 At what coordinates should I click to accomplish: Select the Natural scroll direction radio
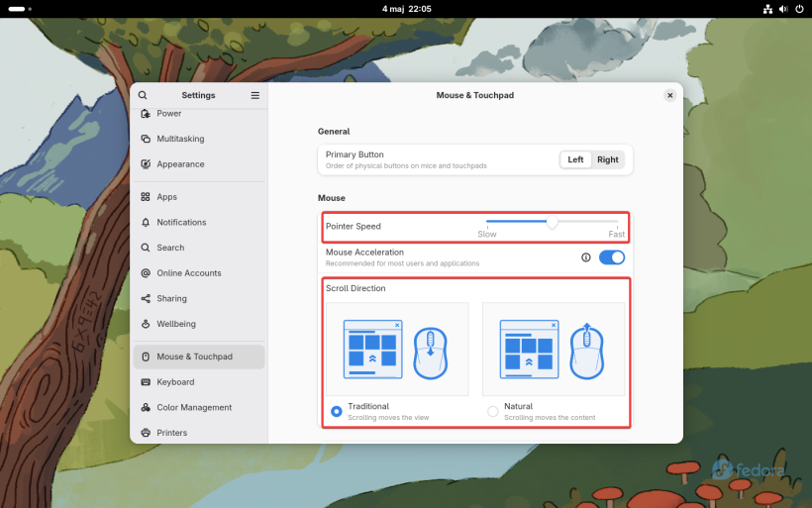(492, 411)
